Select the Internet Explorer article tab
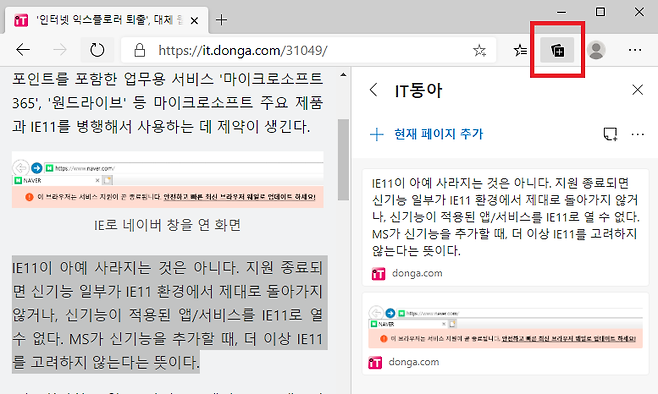The height and width of the screenshot is (394, 658). point(107,20)
